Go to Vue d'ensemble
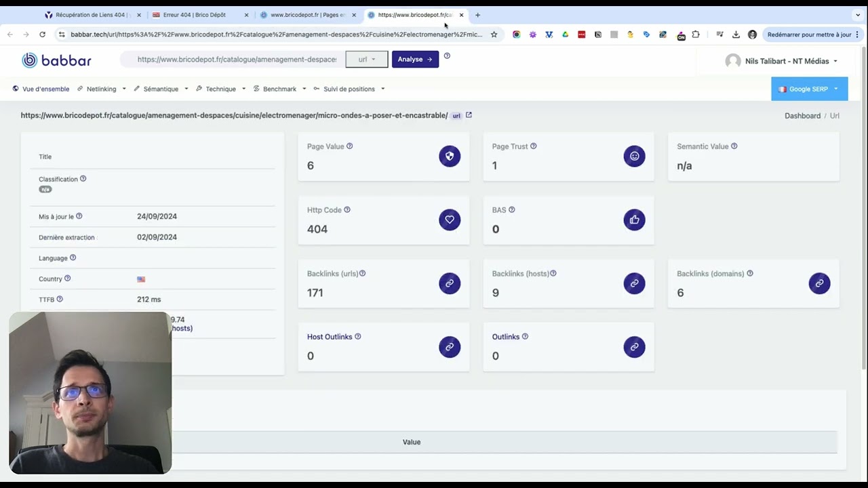Image resolution: width=868 pixels, height=488 pixels. [41, 89]
